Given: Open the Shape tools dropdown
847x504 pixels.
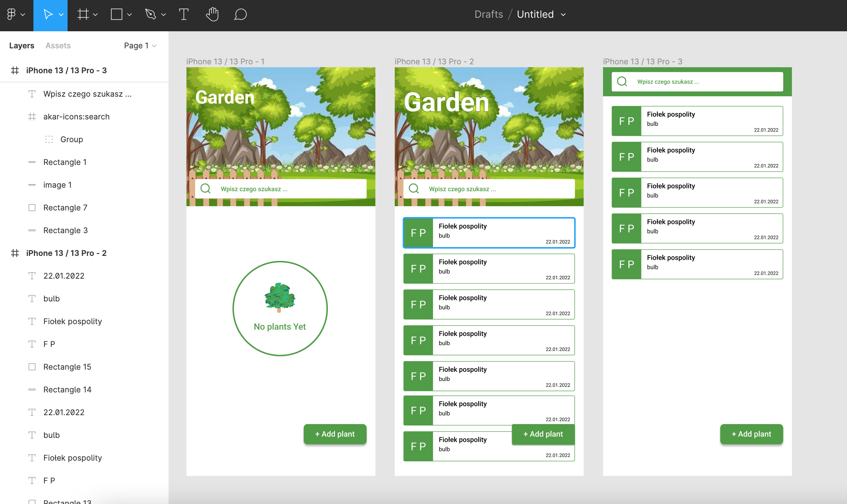Looking at the screenshot, I should point(129,15).
